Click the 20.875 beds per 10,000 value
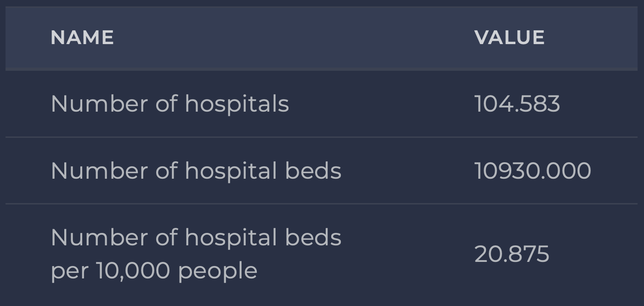This screenshot has width=644, height=306. (511, 254)
